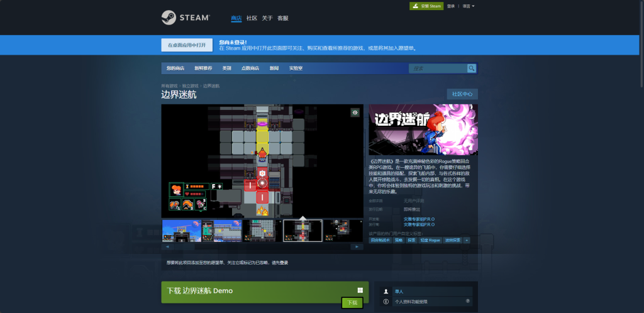This screenshot has height=313, width=644.
Task: Click the 迷宫探索 tag
Action: (x=453, y=240)
